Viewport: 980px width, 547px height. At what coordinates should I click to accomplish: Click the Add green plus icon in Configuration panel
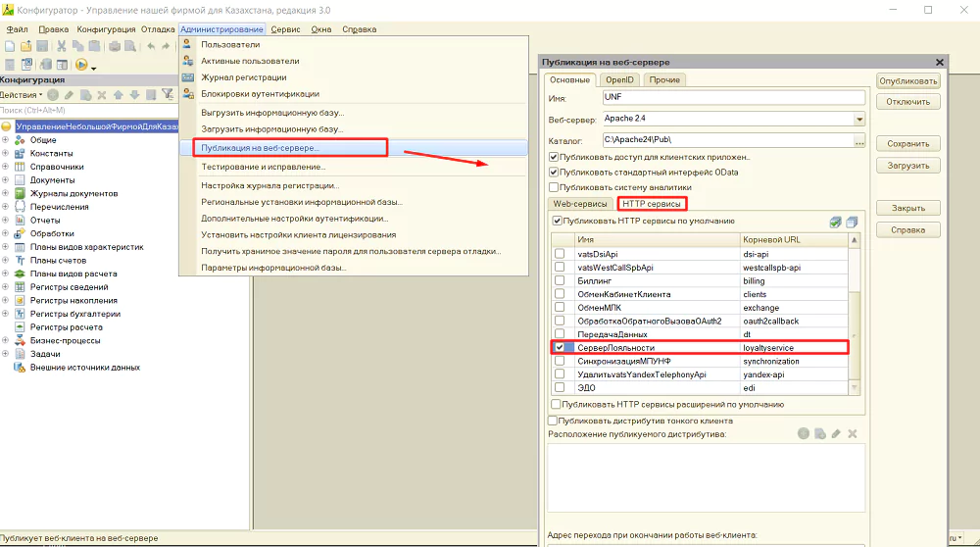click(x=53, y=95)
